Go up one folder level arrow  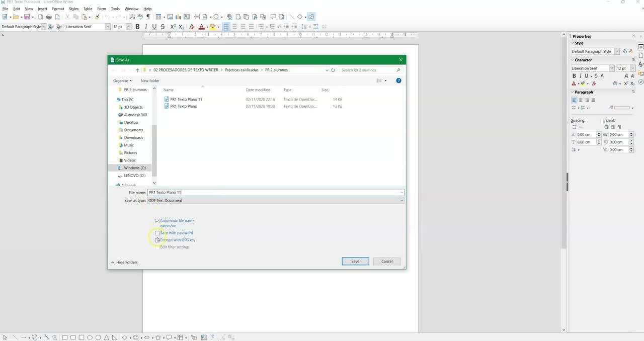(137, 70)
